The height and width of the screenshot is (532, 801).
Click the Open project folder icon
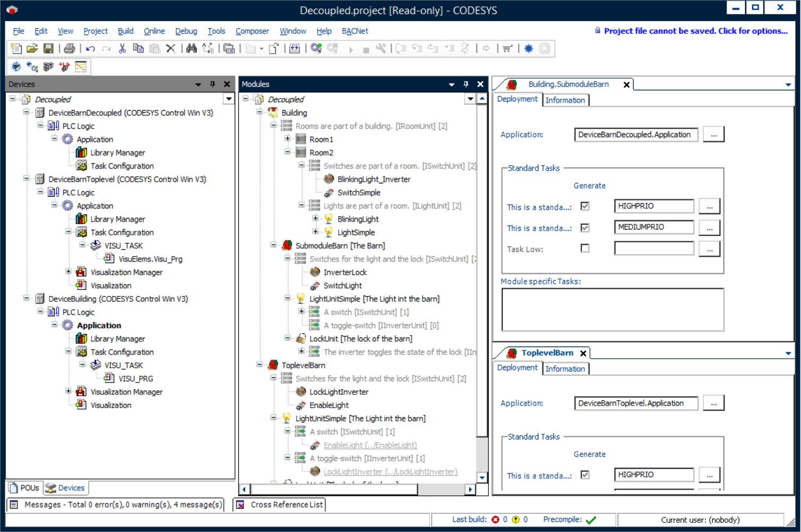click(32, 49)
